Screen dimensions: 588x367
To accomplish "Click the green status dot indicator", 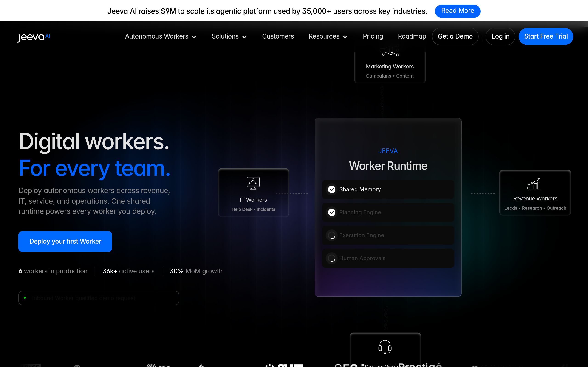I will point(25,298).
